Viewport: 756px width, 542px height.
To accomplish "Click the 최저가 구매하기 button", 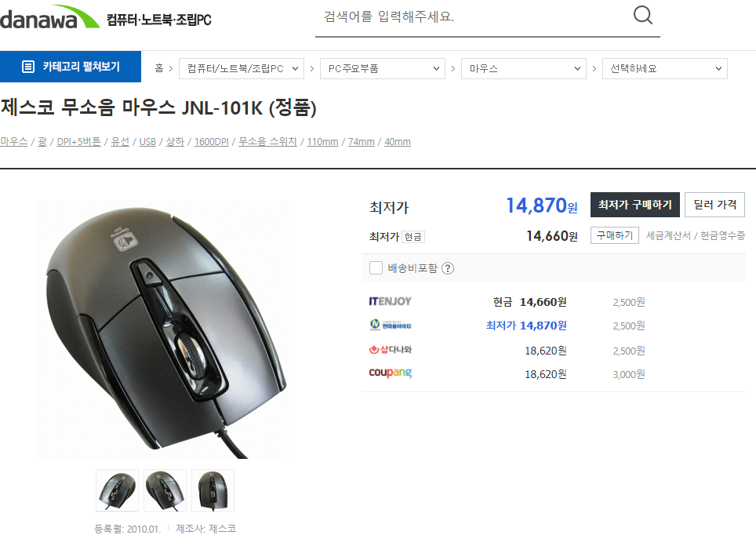I will point(635,205).
